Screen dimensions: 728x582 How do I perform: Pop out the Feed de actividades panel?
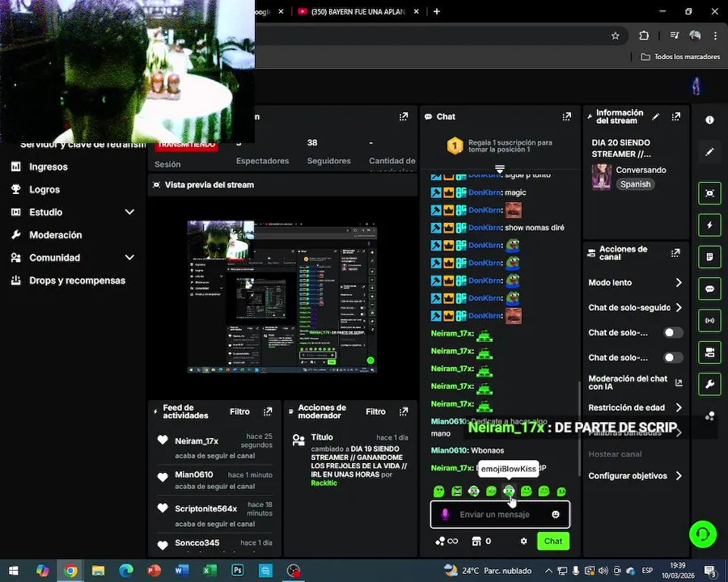[268, 411]
